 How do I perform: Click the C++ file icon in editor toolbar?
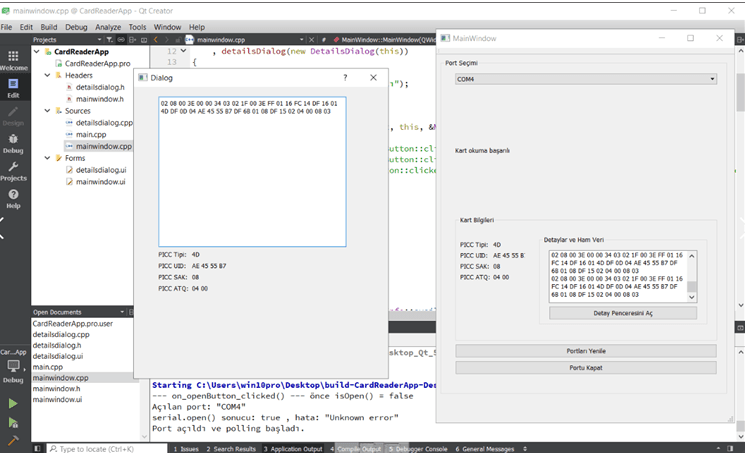tap(190, 40)
